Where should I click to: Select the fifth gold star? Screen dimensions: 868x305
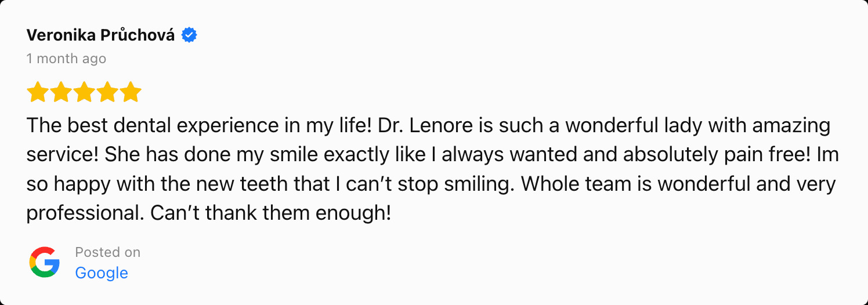point(131,92)
